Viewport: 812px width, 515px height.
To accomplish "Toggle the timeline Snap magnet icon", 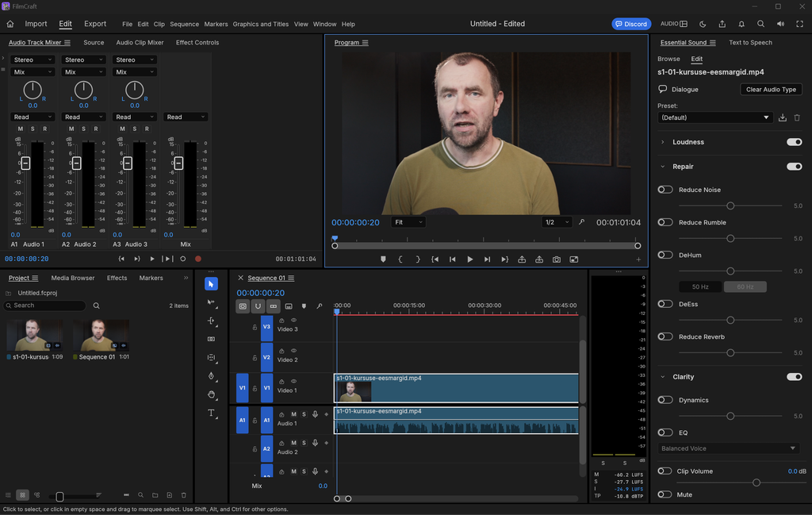I will [x=258, y=306].
